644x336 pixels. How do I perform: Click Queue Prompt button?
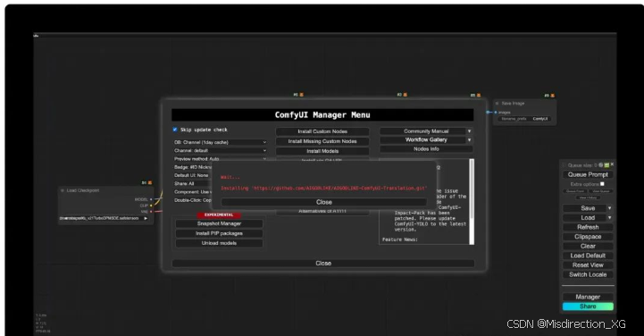tap(588, 174)
